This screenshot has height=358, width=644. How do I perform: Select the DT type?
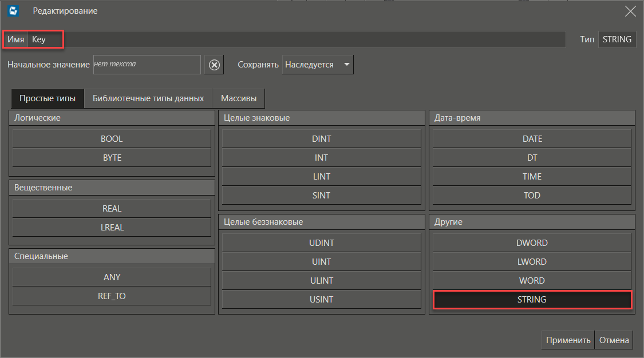(x=532, y=157)
